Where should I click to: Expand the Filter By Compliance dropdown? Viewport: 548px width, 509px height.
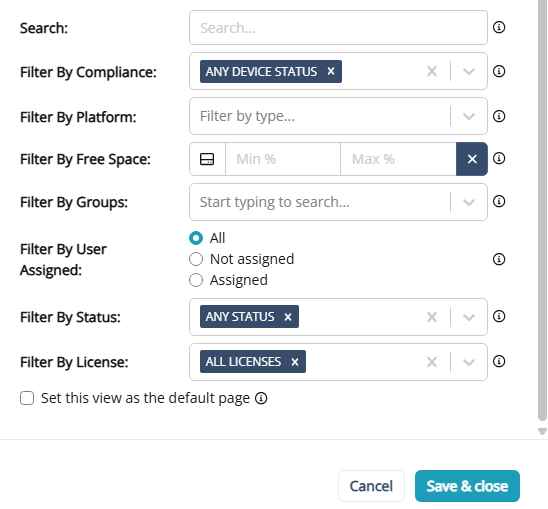pos(469,71)
